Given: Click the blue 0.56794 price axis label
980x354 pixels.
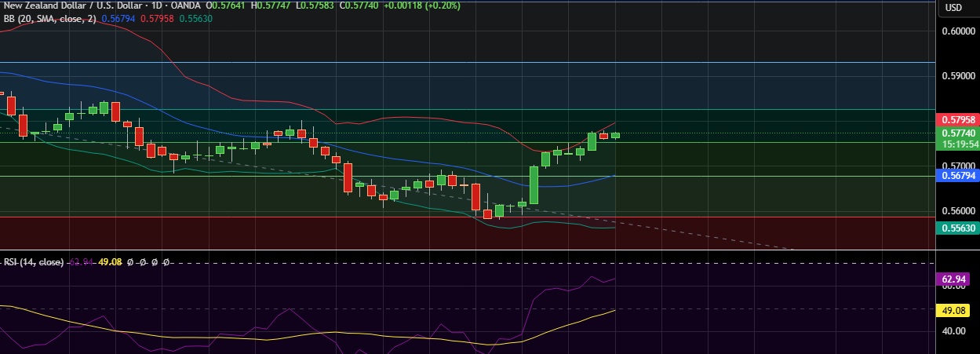Looking at the screenshot, I should click(x=957, y=176).
